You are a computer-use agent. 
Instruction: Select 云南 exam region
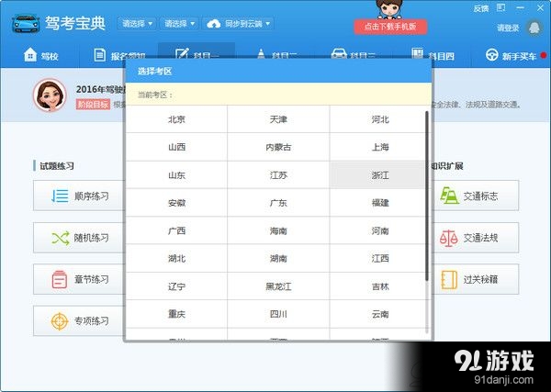tap(380, 314)
